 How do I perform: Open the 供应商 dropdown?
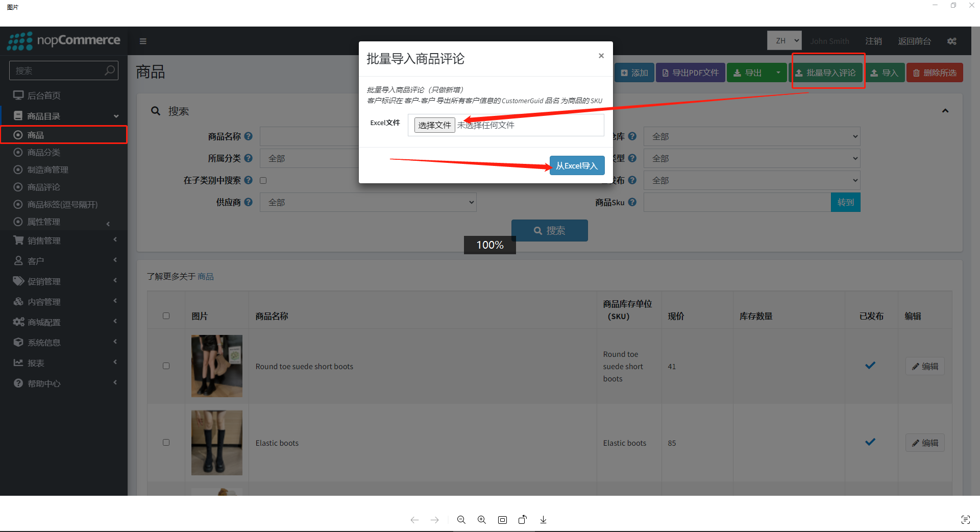tap(367, 202)
